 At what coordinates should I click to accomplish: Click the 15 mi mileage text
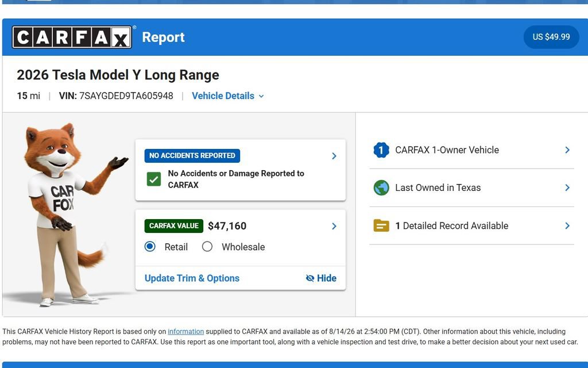click(29, 96)
